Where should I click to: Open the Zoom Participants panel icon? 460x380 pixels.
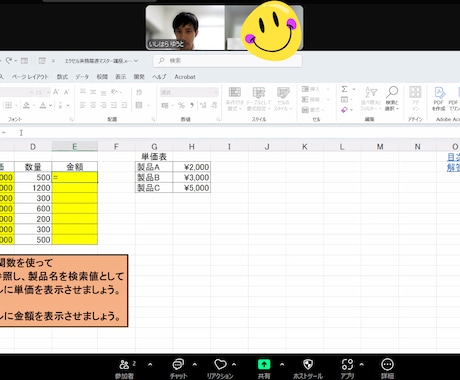(124, 364)
